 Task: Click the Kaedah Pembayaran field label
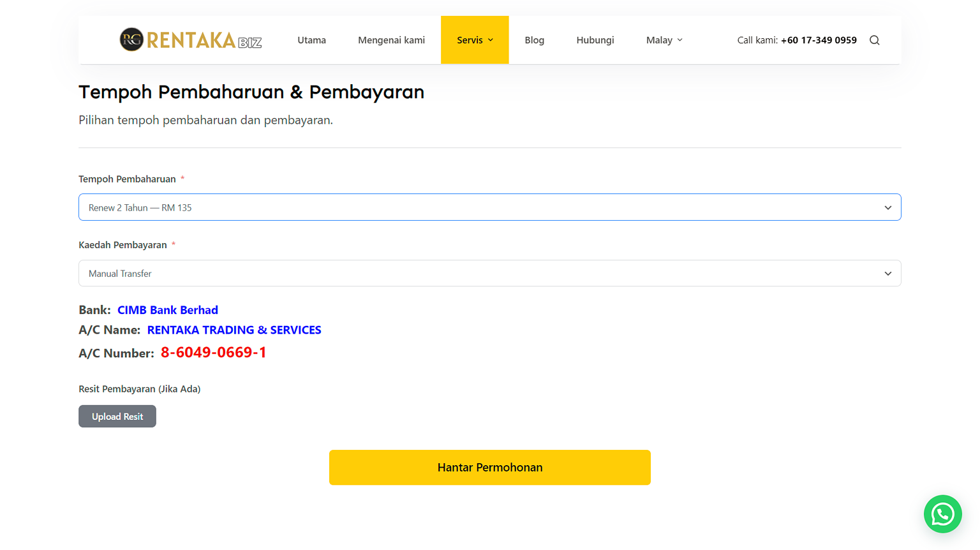coord(122,245)
